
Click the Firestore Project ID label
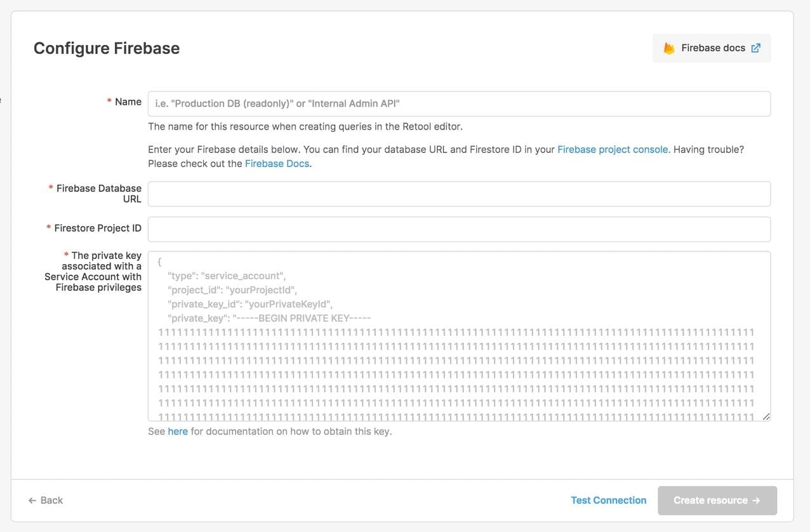(x=97, y=228)
